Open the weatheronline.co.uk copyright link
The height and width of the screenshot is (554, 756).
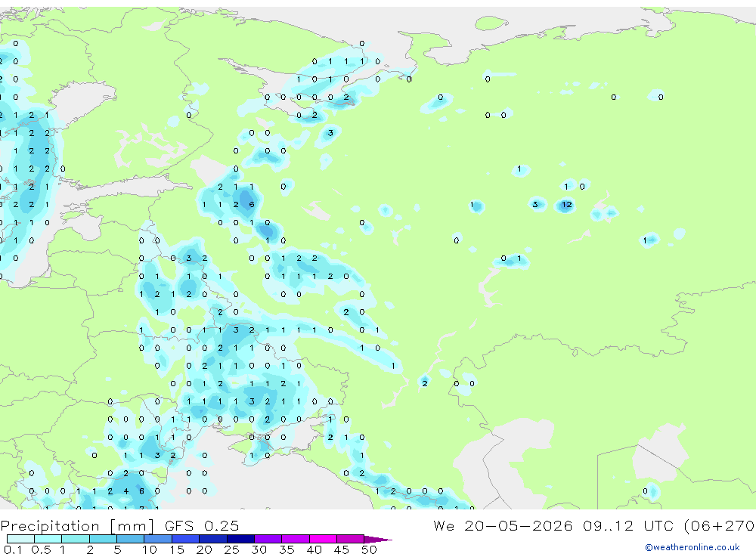pos(692,547)
